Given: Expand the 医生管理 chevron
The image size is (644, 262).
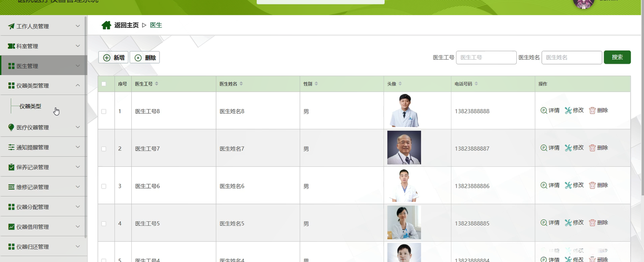Looking at the screenshot, I should [78, 65].
